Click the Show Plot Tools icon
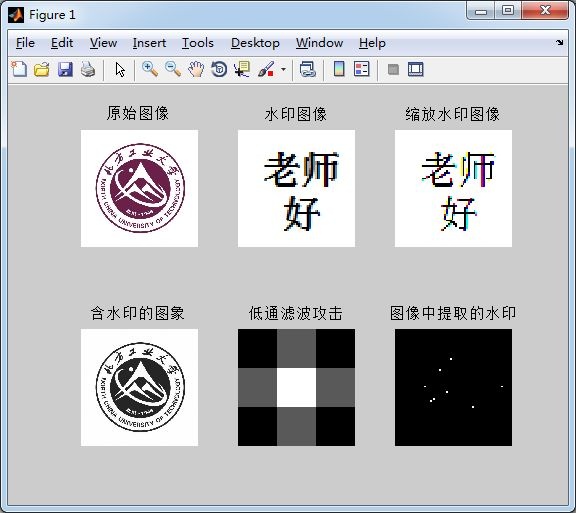 point(416,69)
